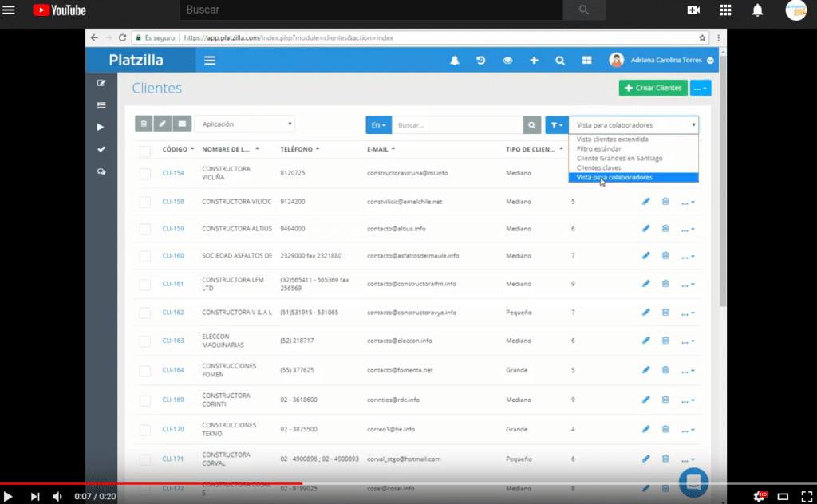Edit client CLI-158 with pencil icon

tap(646, 201)
